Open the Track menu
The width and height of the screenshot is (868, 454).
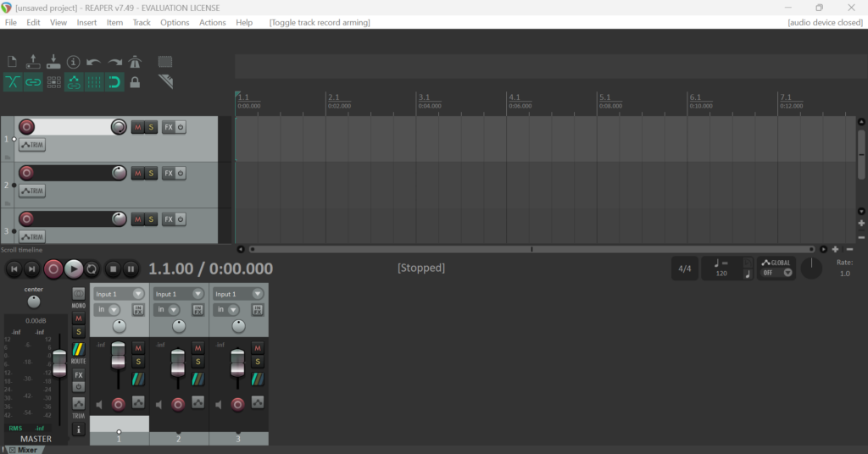click(x=142, y=22)
